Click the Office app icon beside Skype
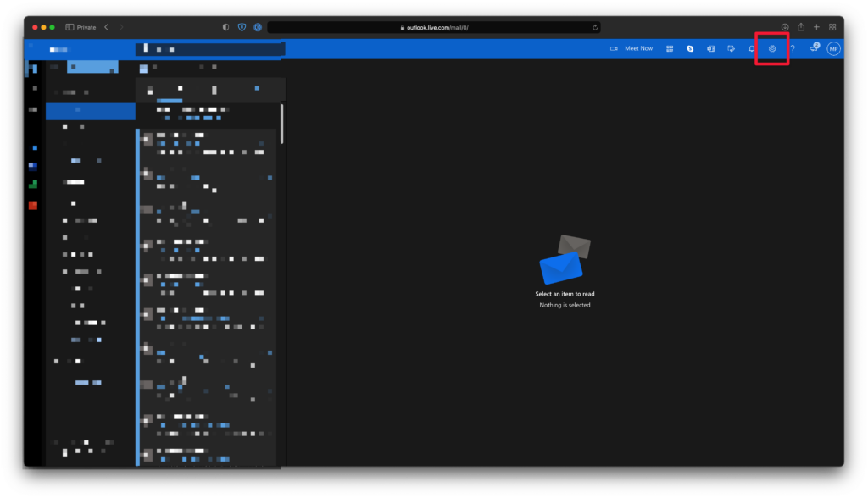This screenshot has height=498, width=868. [711, 49]
